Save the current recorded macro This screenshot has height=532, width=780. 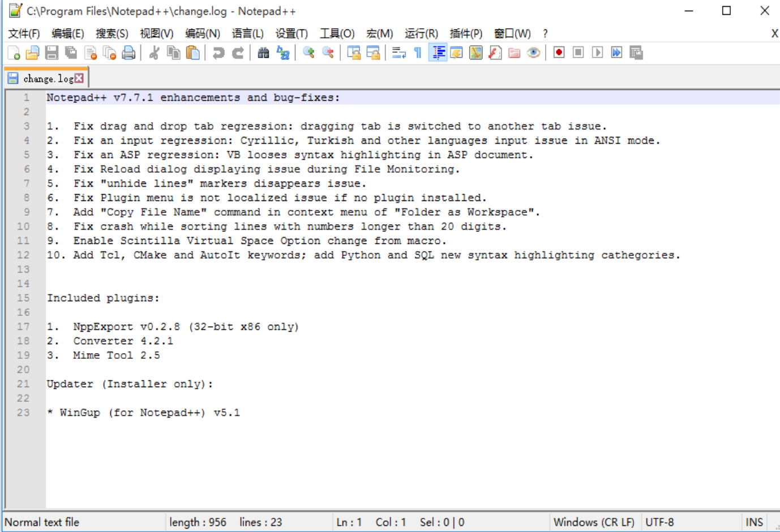(636, 53)
